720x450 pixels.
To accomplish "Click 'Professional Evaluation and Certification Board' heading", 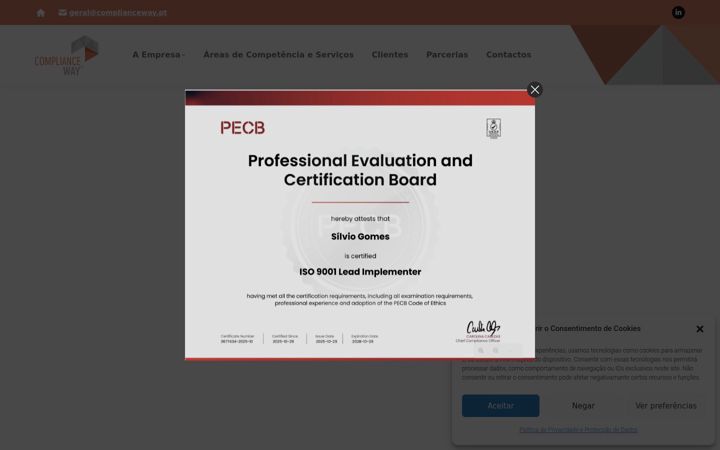I will coord(360,170).
